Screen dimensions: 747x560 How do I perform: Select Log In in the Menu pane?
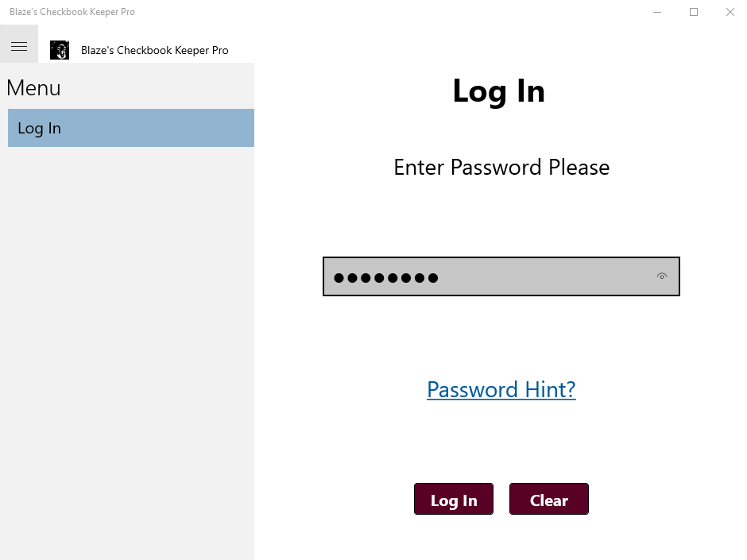[x=131, y=128]
